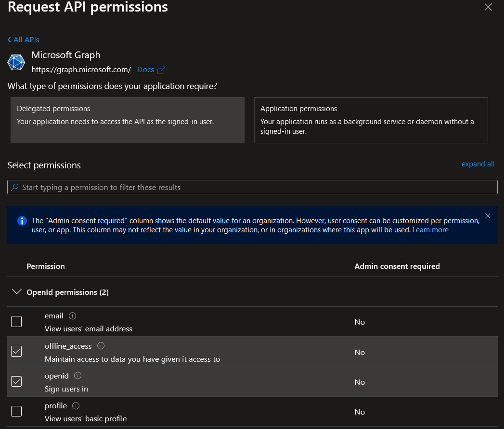Screen dimensions: 504x429
Task: Open the Microsoft Graph Docs link
Action: click(x=145, y=70)
